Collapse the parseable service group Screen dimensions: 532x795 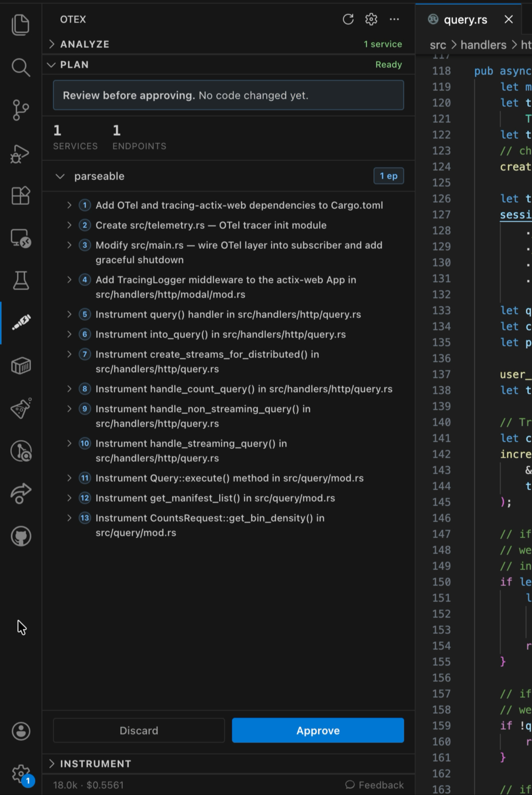[59, 176]
